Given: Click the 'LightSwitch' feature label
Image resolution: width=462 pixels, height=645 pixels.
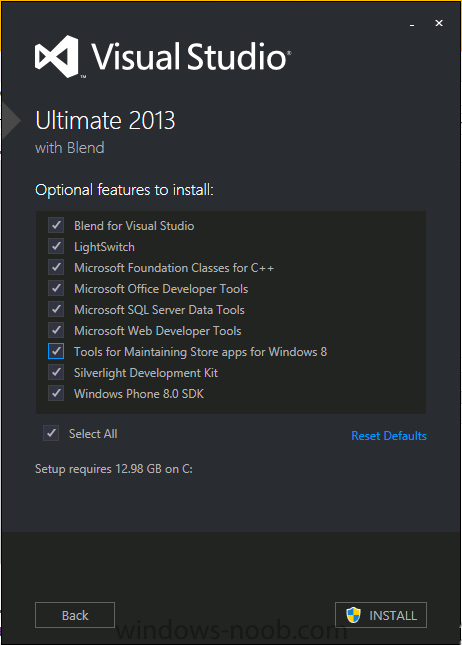Looking at the screenshot, I should pyautogui.click(x=104, y=247).
